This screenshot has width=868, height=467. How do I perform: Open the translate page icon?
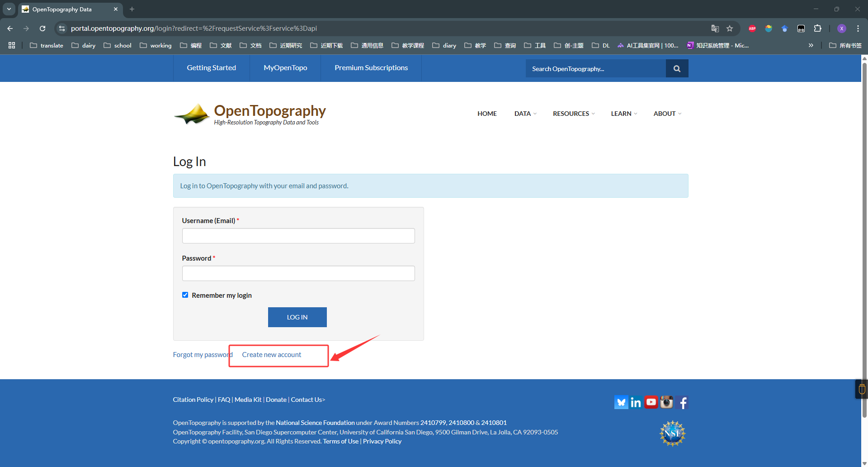[715, 29]
